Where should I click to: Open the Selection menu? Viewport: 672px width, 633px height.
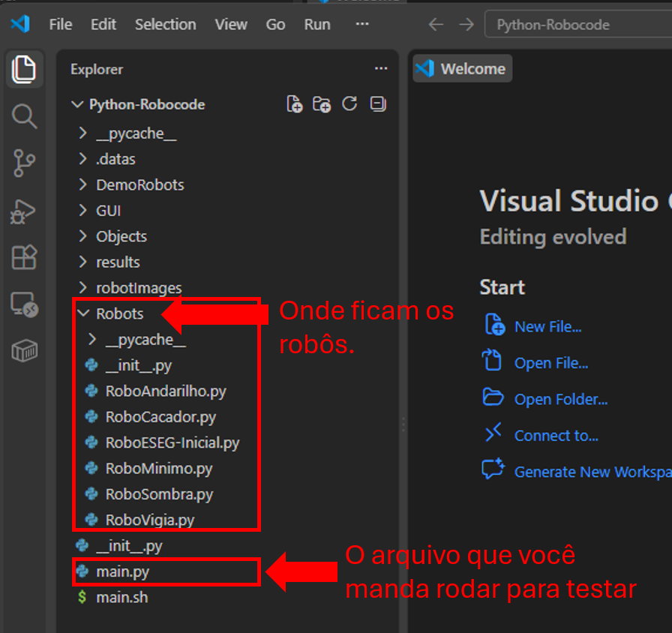pos(166,25)
